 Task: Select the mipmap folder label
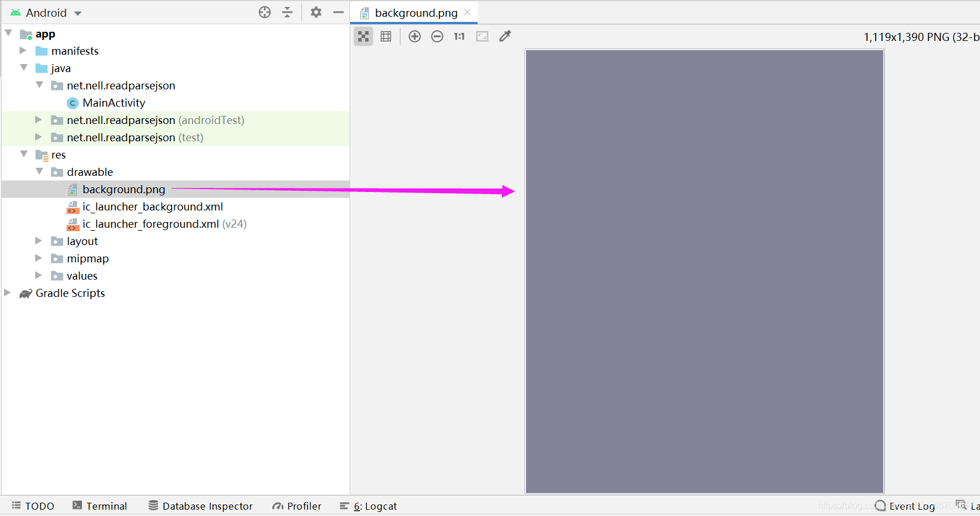pyautogui.click(x=88, y=258)
